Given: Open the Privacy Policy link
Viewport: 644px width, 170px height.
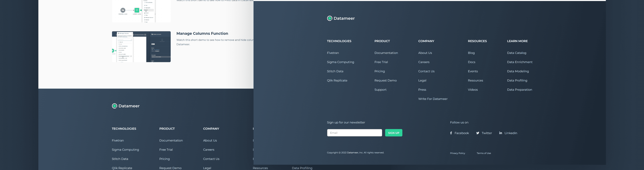Looking at the screenshot, I should coord(457,153).
